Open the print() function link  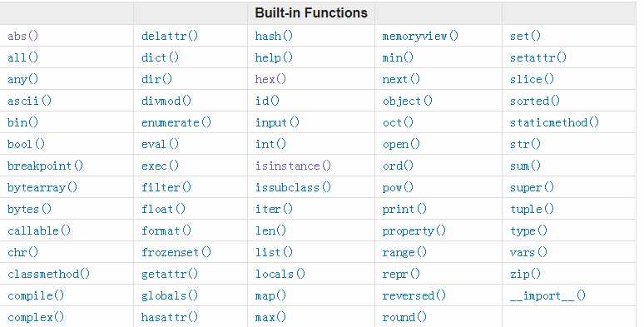tap(404, 209)
